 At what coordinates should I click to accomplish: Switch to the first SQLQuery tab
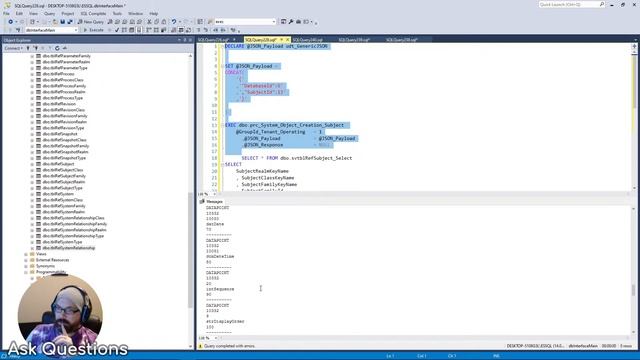click(213, 40)
